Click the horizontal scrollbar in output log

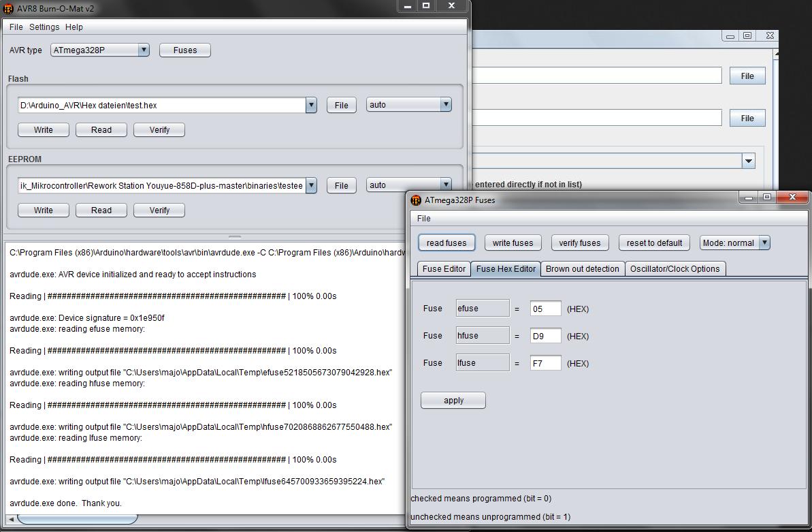pyautogui.click(x=78, y=518)
